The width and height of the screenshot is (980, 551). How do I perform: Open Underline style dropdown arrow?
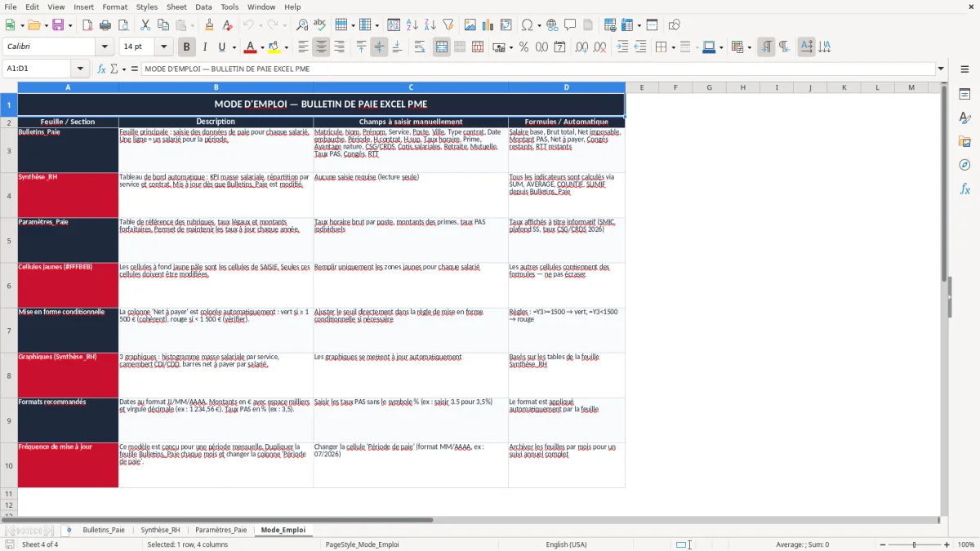(x=234, y=47)
